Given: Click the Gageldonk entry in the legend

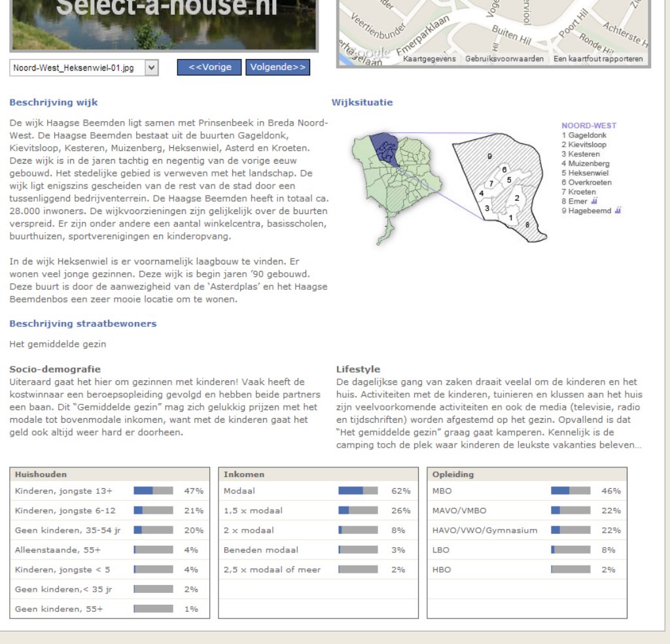Looking at the screenshot, I should (x=587, y=135).
